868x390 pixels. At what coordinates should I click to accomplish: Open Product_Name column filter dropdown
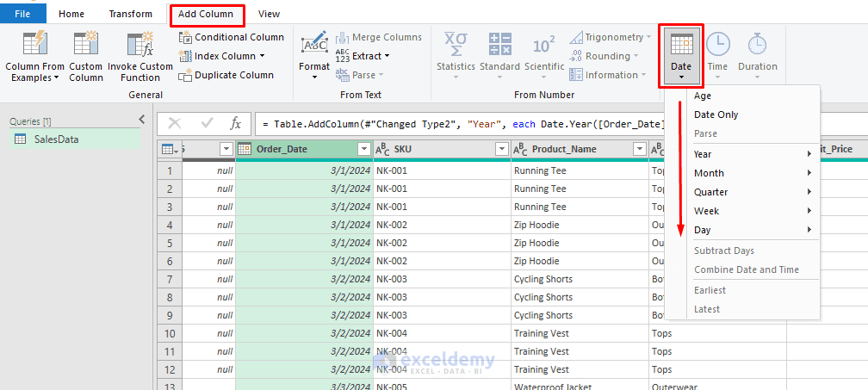pos(640,149)
